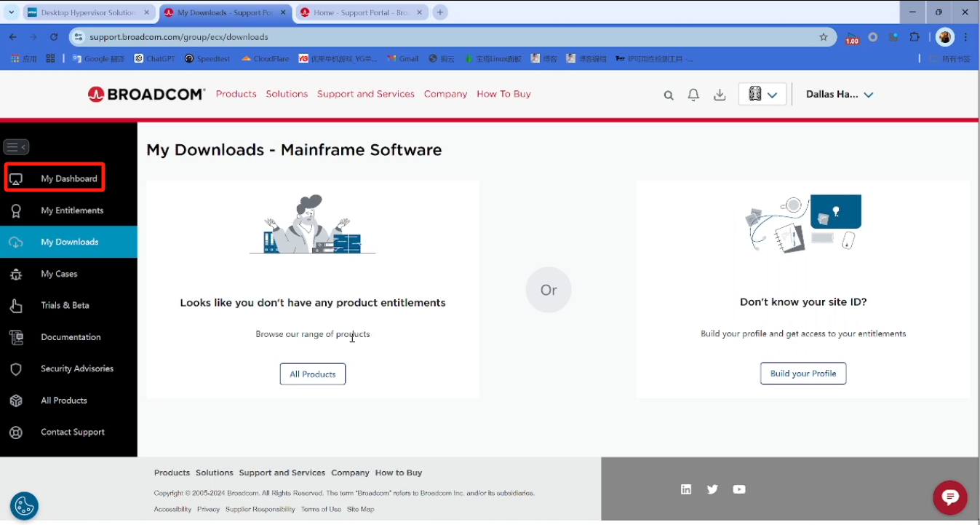
Task: Bookmark this page with star icon
Action: click(824, 36)
